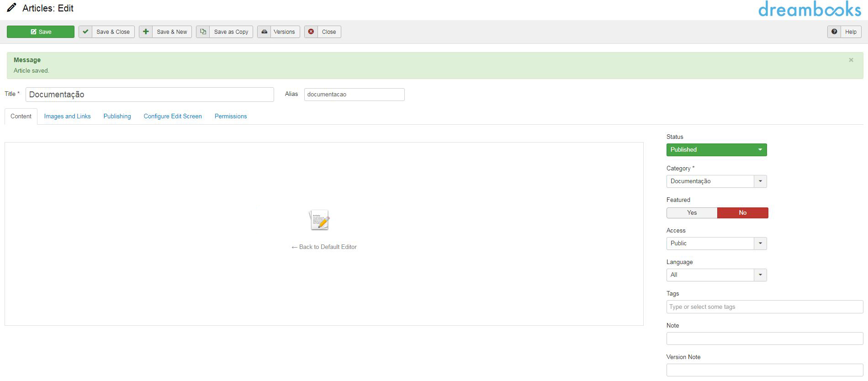Click the green Save button
This screenshot has height=381, width=868.
click(41, 32)
